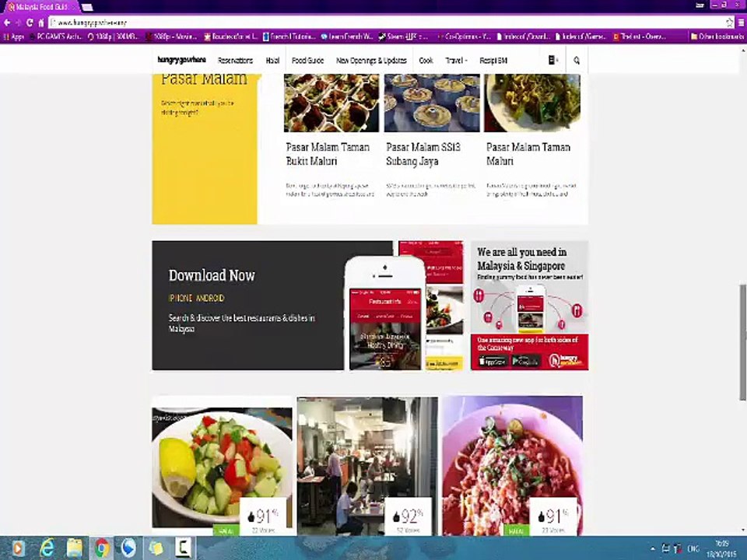Bookmark this page with the star icon

coord(729,23)
